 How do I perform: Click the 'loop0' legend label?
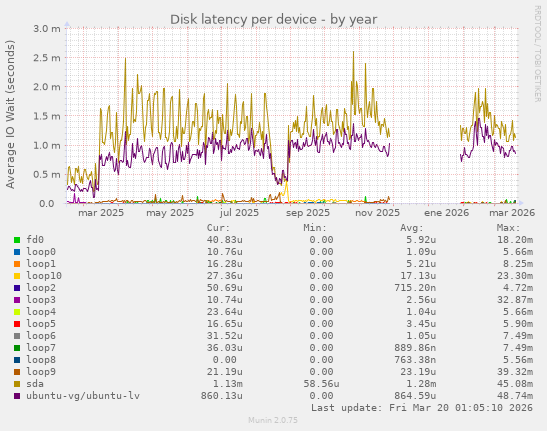(x=41, y=252)
